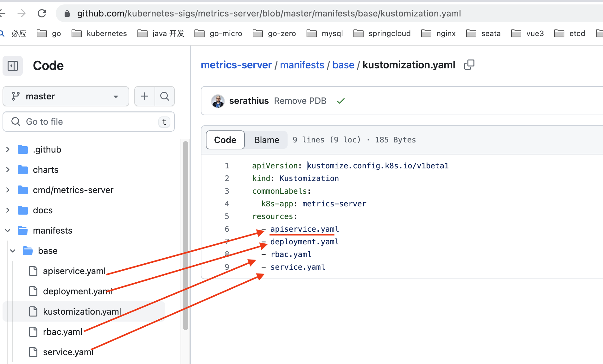Click the Go to file search field
Image resolution: width=603 pixels, height=364 pixels.
pos(89,122)
